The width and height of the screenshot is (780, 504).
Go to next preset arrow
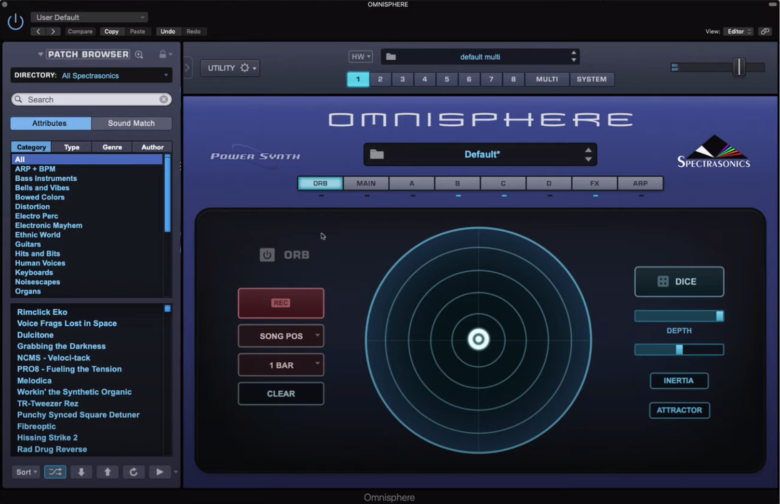(53, 31)
